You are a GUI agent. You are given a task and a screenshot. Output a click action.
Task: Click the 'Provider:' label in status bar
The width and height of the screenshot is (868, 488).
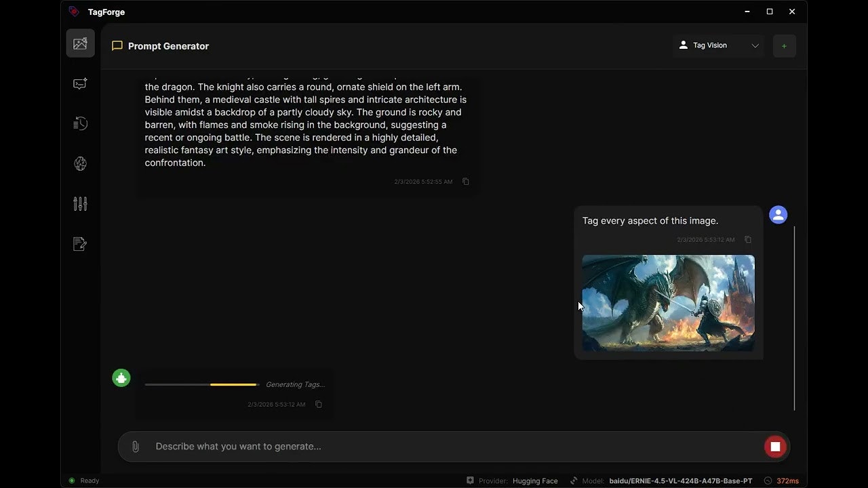[x=493, y=481]
